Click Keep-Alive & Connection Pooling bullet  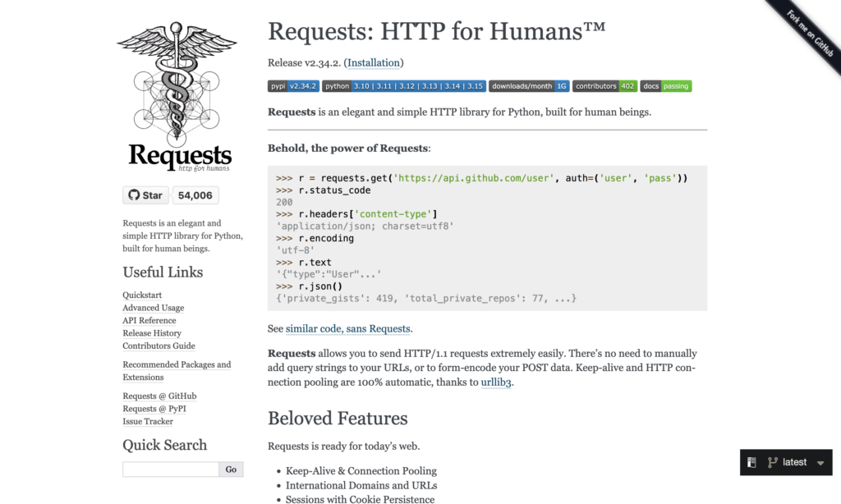click(x=361, y=471)
